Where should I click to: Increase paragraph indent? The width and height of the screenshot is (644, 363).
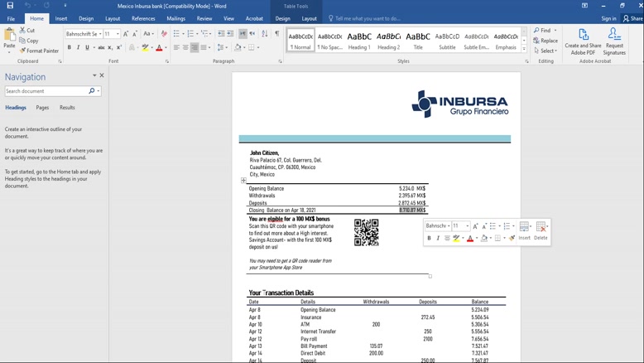pos(230,34)
